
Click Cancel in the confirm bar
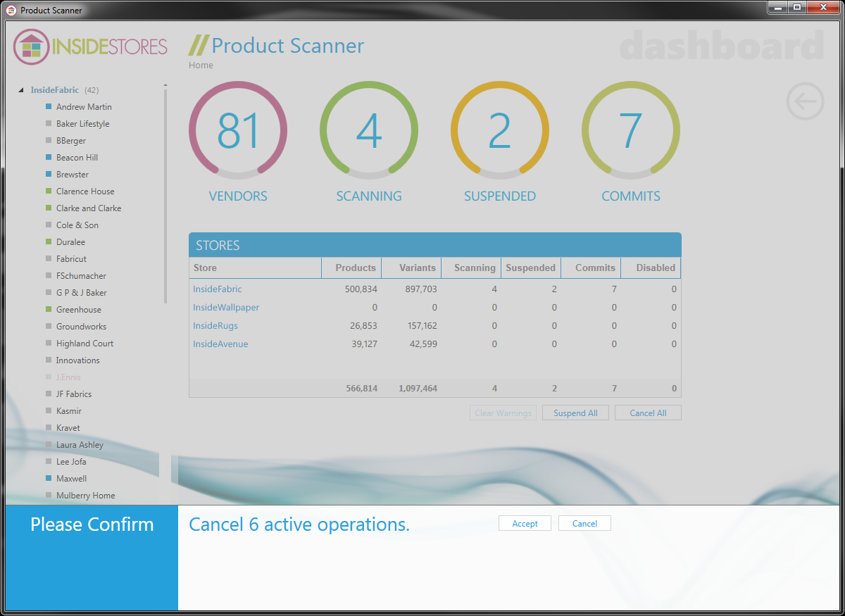click(584, 524)
